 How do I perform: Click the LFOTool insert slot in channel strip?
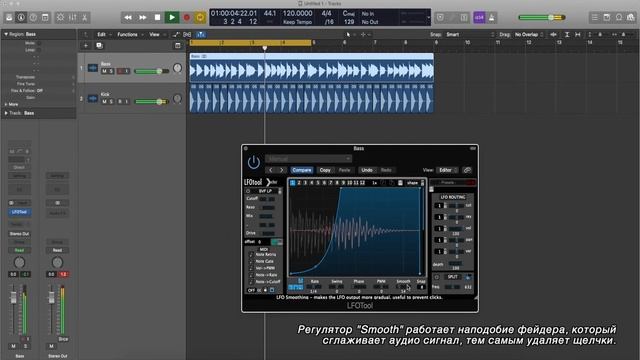click(x=19, y=212)
